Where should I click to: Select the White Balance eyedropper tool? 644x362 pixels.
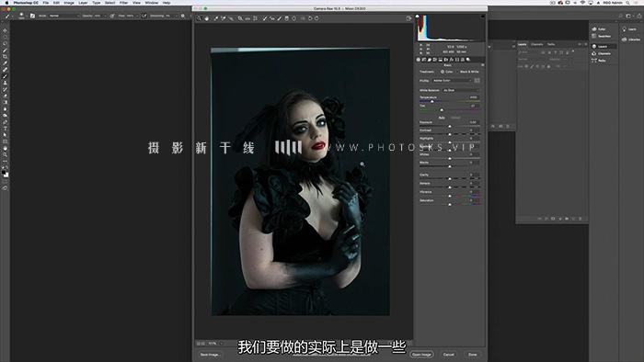point(215,18)
